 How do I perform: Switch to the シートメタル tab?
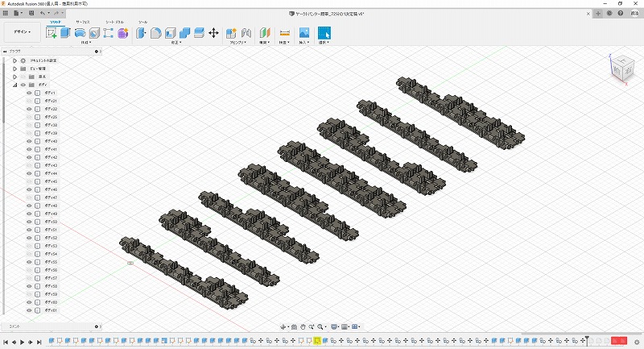(114, 22)
